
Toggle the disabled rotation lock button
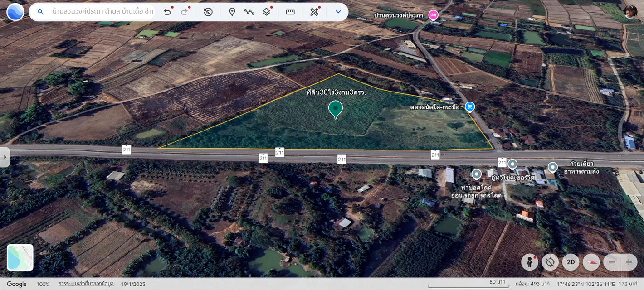[x=550, y=262]
